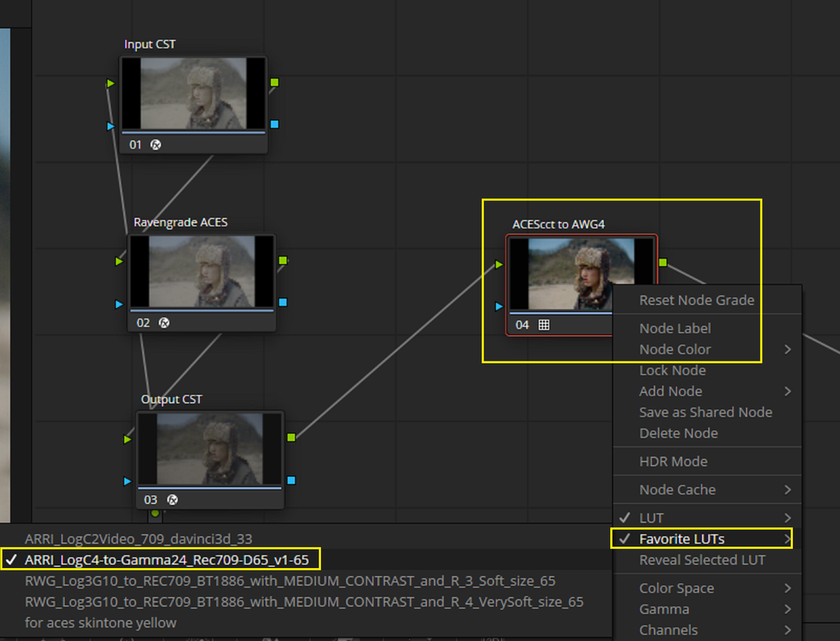Apply the R_4_VerySoft_size_65 LUT
The width and height of the screenshot is (840, 641).
[305, 602]
